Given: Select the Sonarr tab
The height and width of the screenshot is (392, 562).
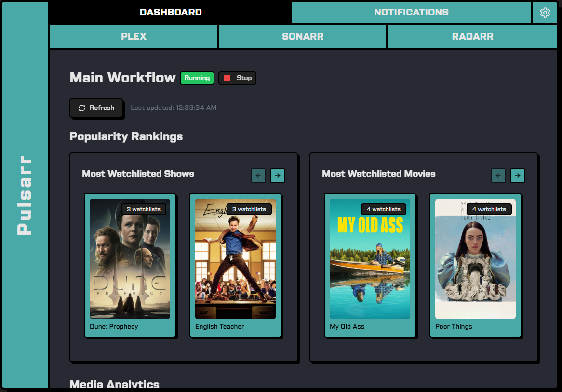Looking at the screenshot, I should (x=303, y=36).
